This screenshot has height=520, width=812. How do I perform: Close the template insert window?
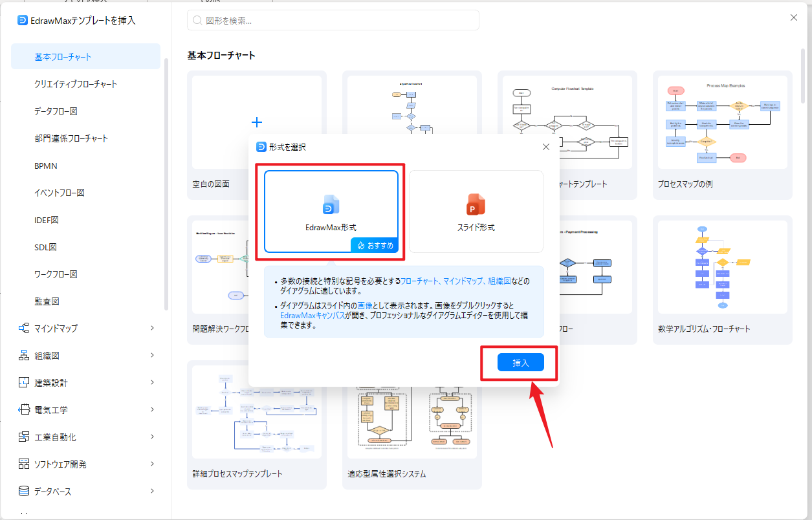794,17
